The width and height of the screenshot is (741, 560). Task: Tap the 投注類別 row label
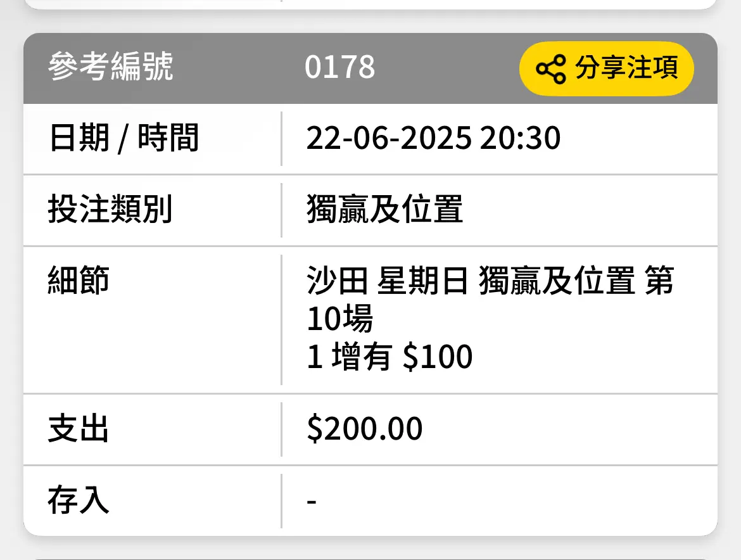[x=110, y=209]
